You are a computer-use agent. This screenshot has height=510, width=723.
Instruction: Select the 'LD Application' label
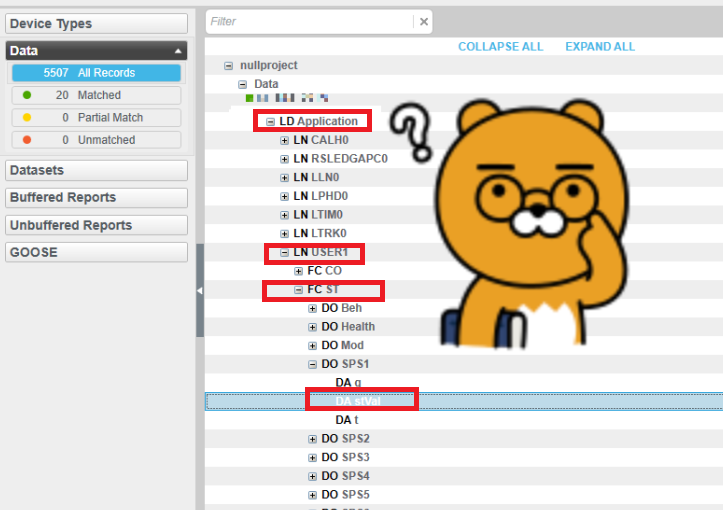[x=319, y=121]
